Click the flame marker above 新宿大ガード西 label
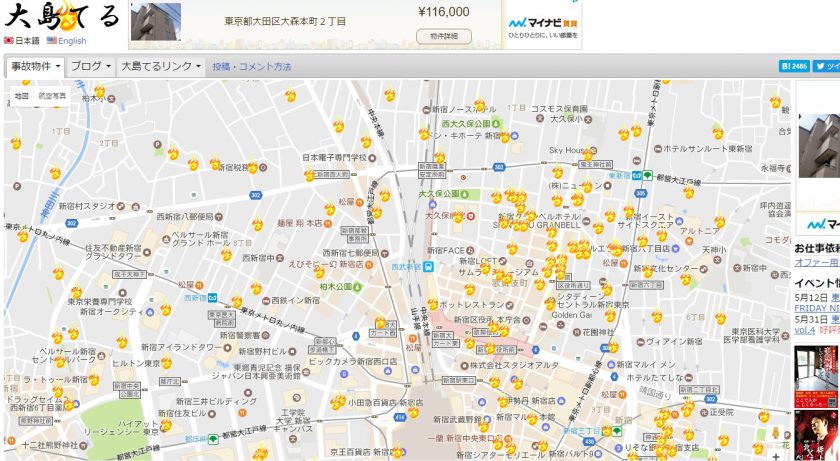This screenshot has width=840, height=461. click(380, 322)
